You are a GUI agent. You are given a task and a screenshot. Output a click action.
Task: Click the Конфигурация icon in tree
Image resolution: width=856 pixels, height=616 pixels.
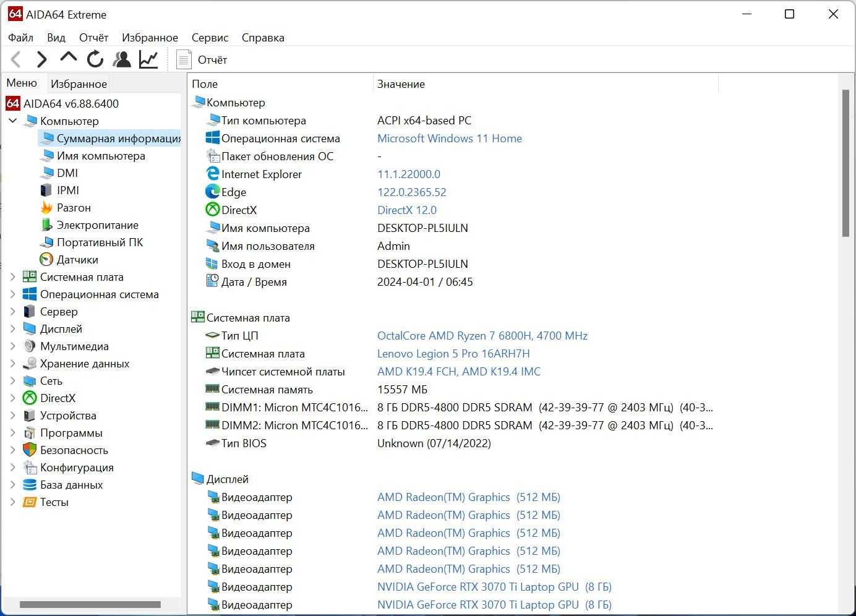30,468
